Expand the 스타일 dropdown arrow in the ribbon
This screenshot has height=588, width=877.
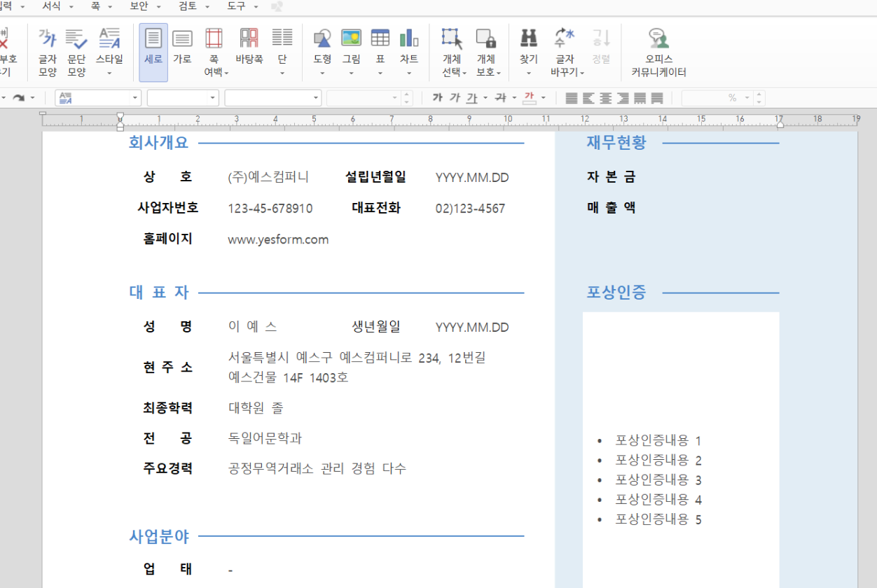(x=109, y=73)
